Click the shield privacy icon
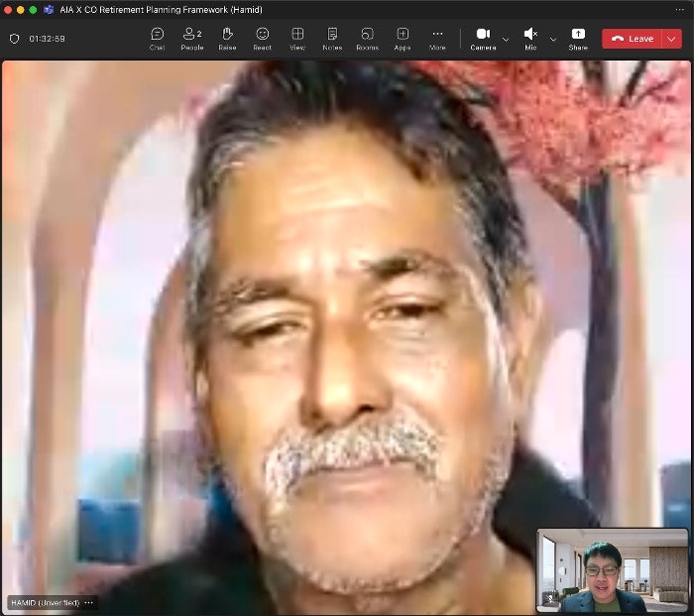The height and width of the screenshot is (616, 694). click(x=14, y=39)
